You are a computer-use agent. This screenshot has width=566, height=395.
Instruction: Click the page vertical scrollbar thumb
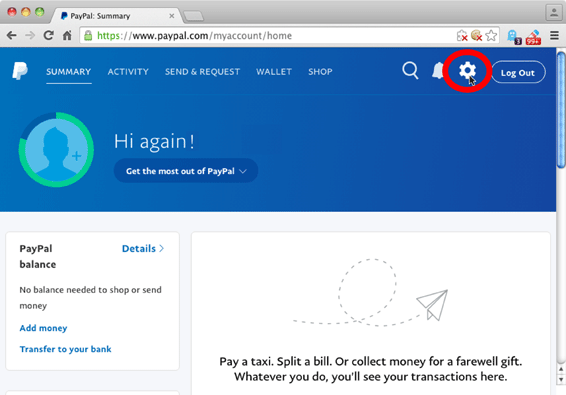pyautogui.click(x=561, y=110)
